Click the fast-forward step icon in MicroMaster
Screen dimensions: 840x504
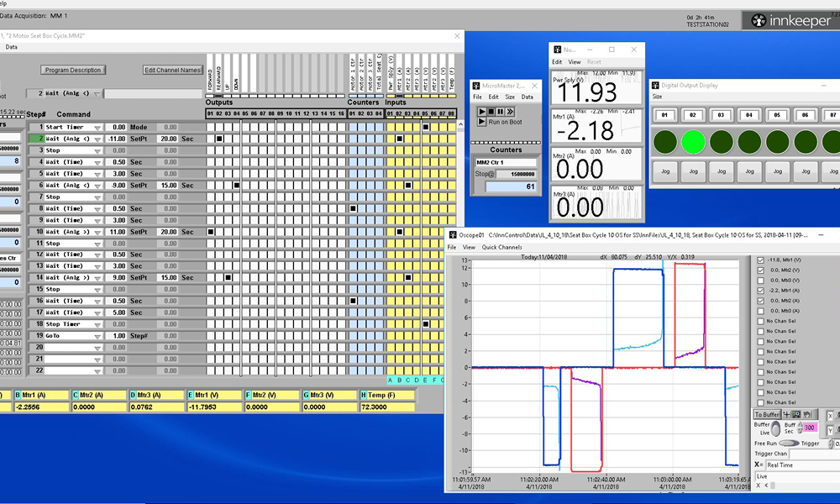pos(511,111)
